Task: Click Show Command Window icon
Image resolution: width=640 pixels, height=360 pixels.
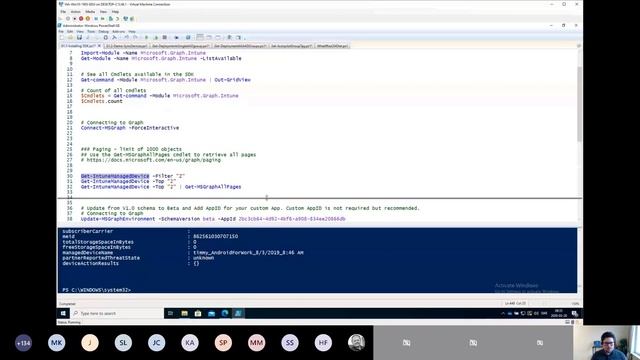Action: click(x=229, y=38)
